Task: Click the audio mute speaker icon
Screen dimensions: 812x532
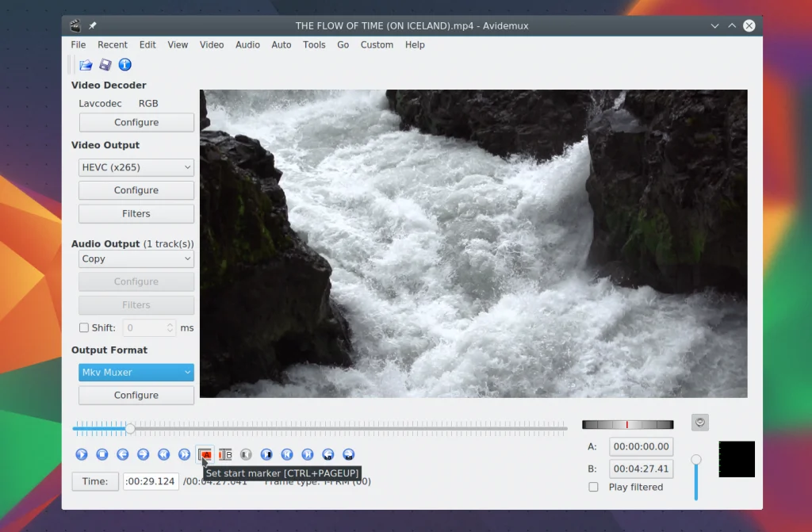Action: click(x=699, y=423)
